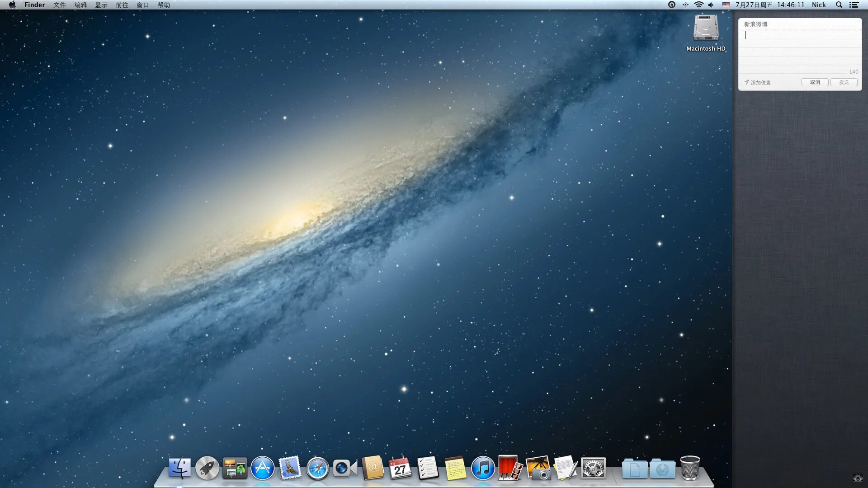
Task: Launch the Mail app from the Dock
Action: 290,469
